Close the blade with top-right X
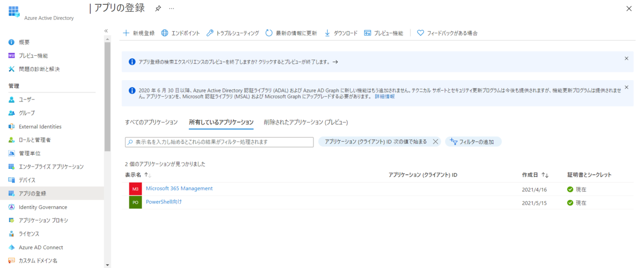644x268 pixels. click(629, 9)
